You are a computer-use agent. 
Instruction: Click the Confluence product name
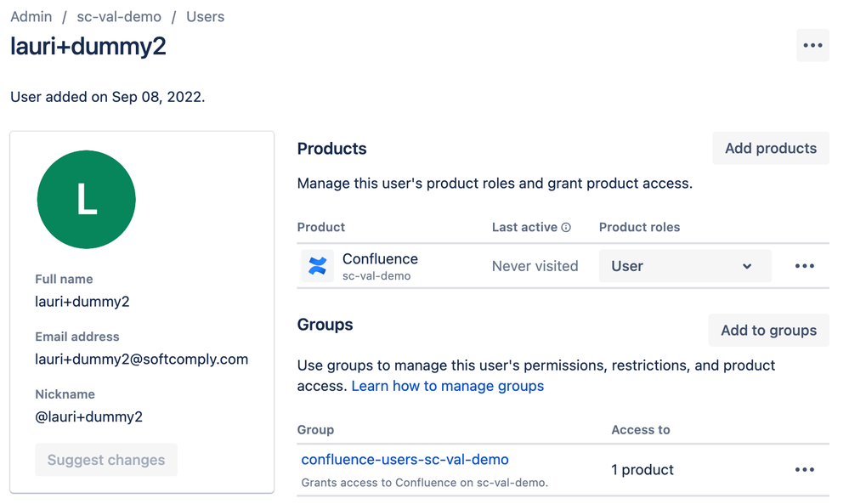[380, 258]
